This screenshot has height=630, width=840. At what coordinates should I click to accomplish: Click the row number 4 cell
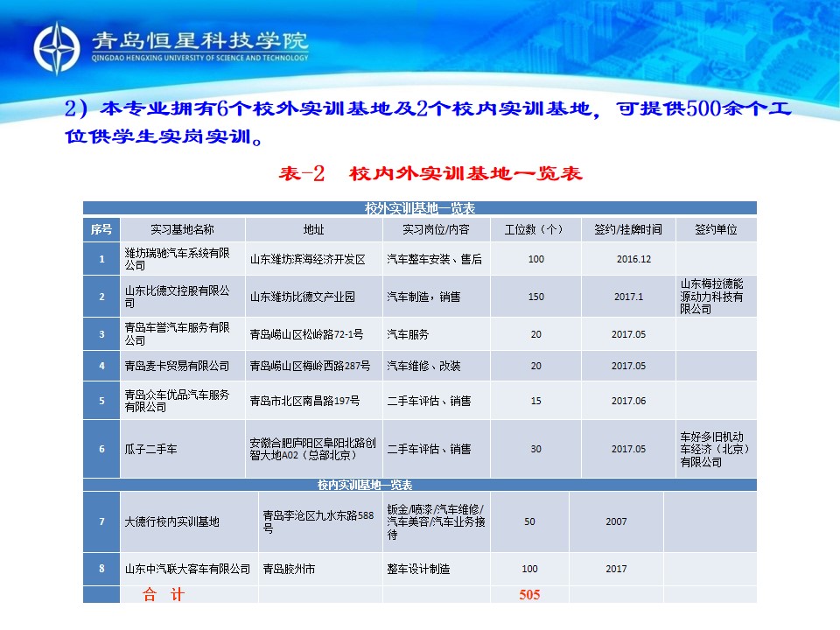(x=101, y=366)
